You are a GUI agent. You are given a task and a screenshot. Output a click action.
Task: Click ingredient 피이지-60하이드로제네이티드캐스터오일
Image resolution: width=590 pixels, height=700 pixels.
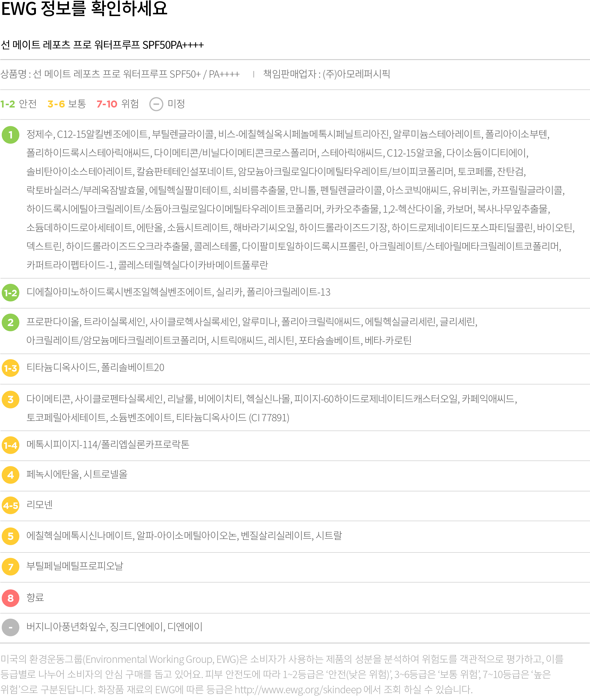click(x=376, y=399)
